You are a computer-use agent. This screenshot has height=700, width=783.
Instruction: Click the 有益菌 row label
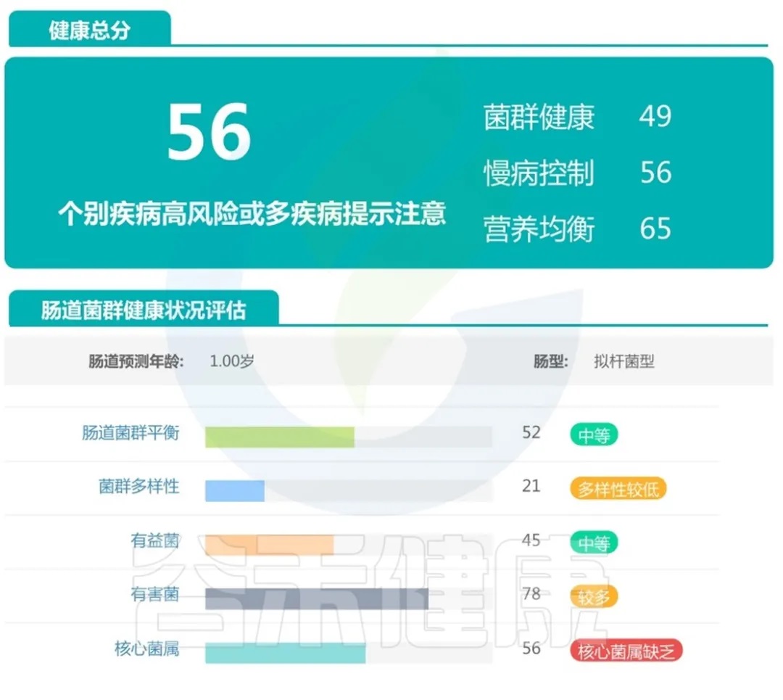(x=154, y=541)
